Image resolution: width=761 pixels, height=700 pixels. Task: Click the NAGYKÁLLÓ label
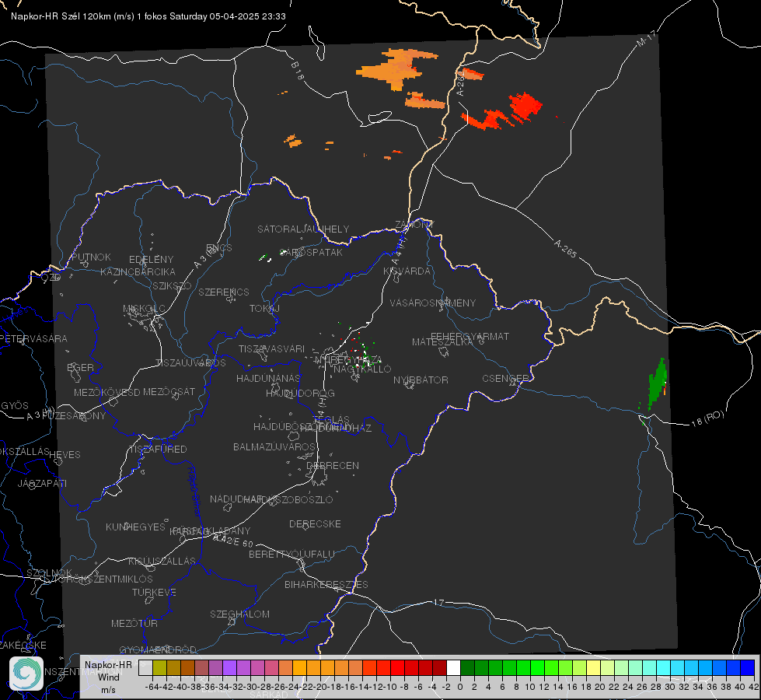click(362, 369)
